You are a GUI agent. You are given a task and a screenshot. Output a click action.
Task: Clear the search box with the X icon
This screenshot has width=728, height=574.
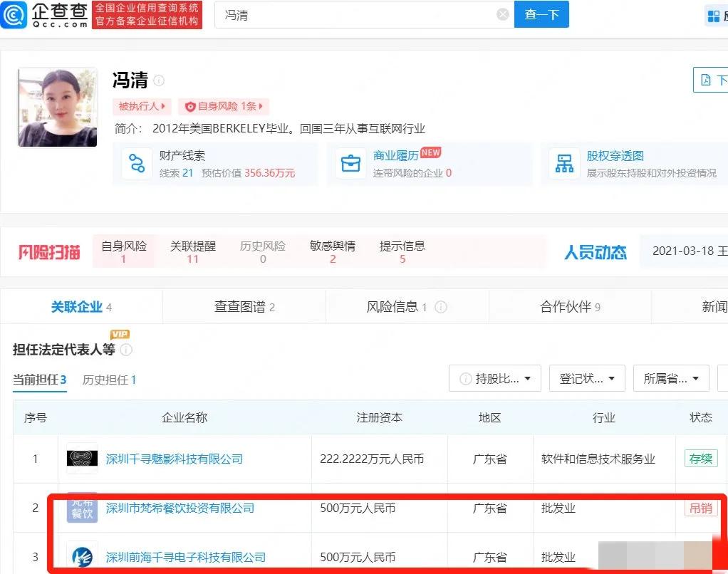tap(503, 15)
